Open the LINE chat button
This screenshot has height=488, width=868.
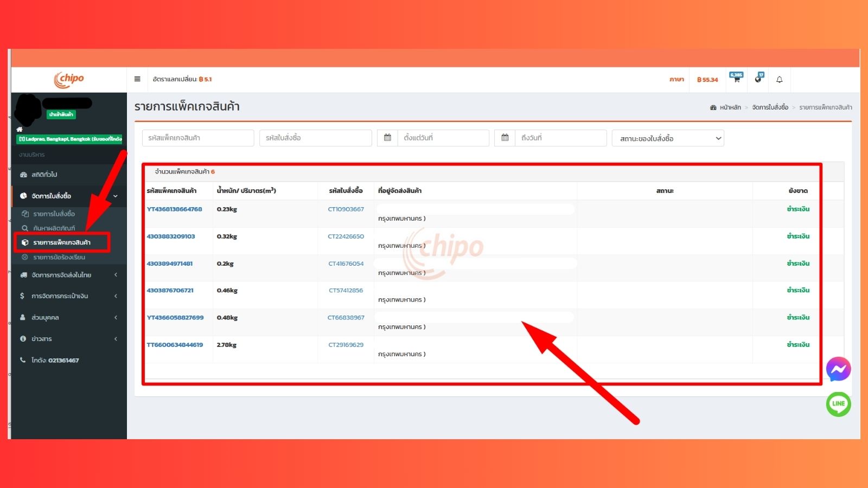tap(838, 404)
